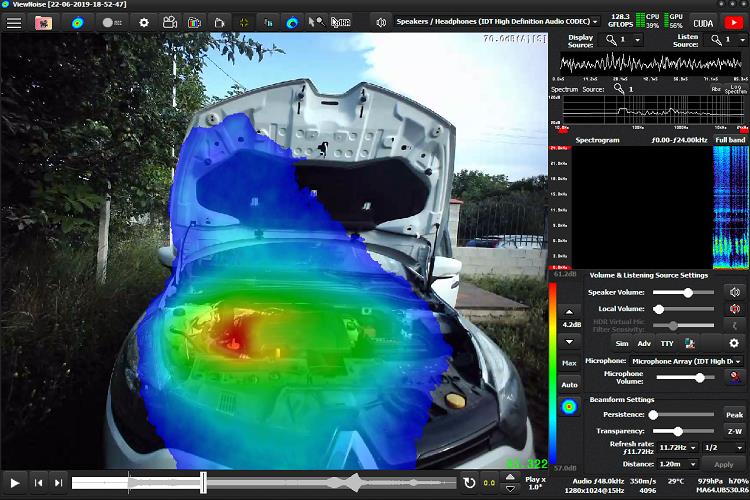
Task: Click the Auto scale button
Action: [569, 385]
